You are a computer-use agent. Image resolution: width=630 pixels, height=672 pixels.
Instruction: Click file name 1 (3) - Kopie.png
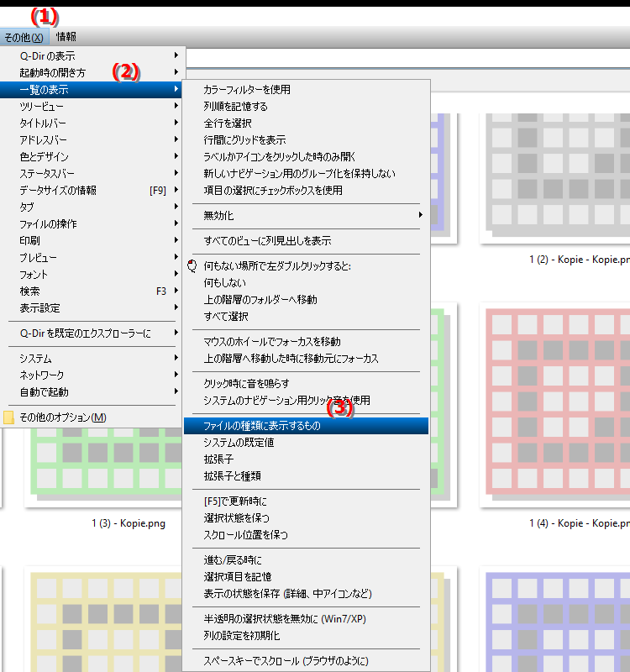tap(129, 523)
